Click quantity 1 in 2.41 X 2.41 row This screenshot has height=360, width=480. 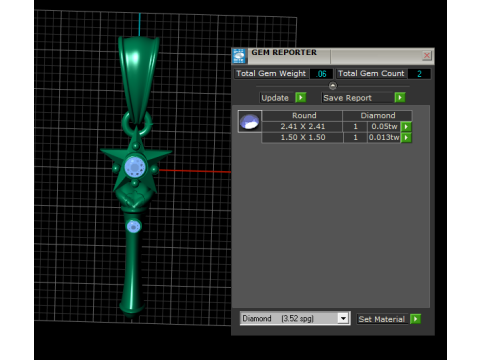point(355,127)
